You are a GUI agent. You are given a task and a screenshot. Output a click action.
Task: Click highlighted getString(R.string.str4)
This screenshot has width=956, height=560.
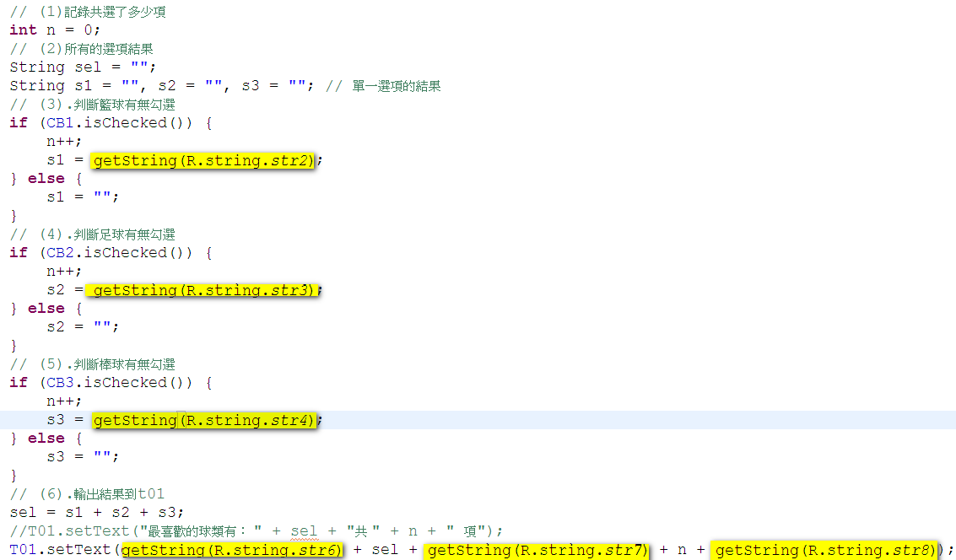point(203,421)
